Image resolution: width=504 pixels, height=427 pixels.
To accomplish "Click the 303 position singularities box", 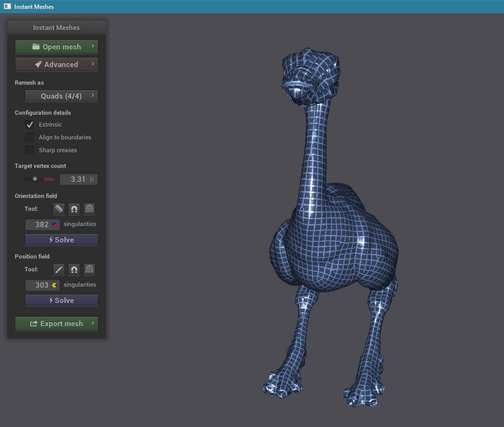I will 42,285.
